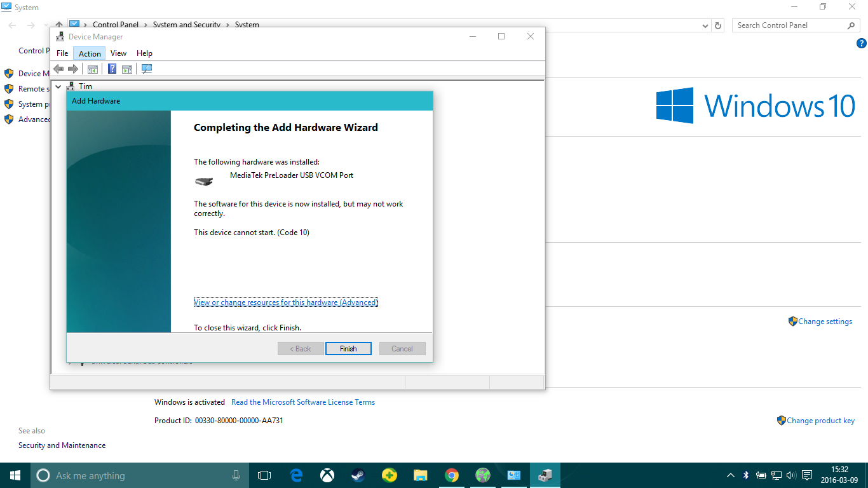This screenshot has height=488, width=868.
Task: Open View or change resources for this hardware
Action: 285,302
